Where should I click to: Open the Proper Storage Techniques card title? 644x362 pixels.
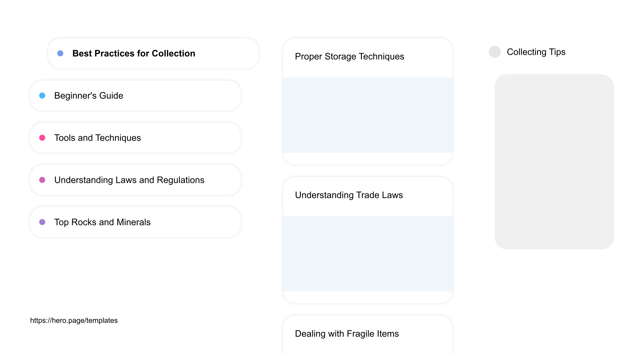click(349, 56)
